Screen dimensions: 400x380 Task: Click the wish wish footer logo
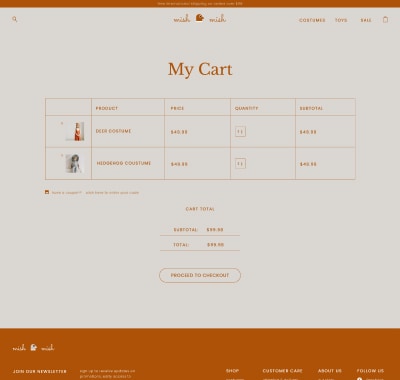[33, 348]
